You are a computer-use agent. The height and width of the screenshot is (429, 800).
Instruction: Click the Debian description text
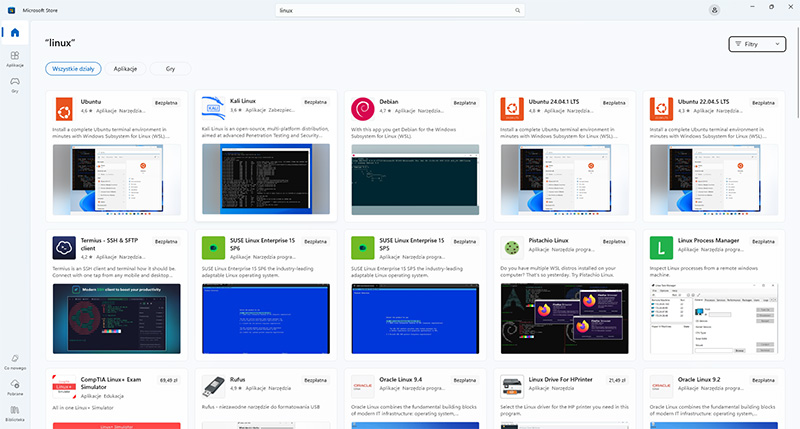(x=404, y=133)
